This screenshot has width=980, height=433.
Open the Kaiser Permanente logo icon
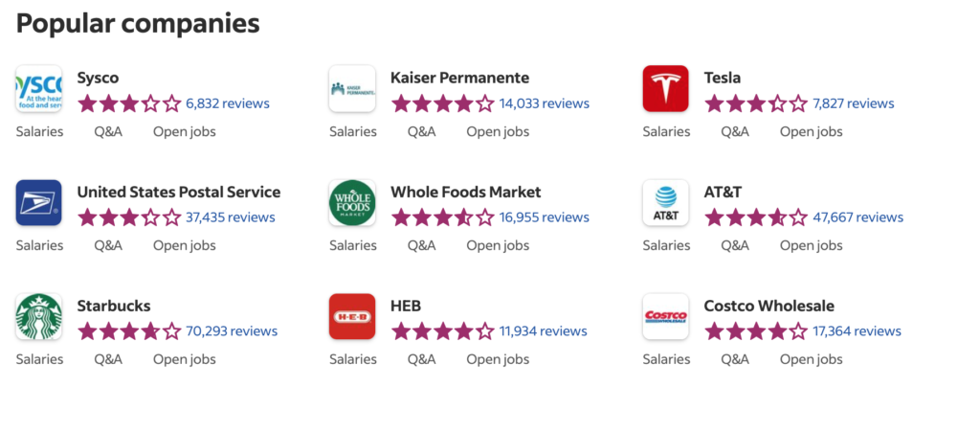[x=352, y=89]
